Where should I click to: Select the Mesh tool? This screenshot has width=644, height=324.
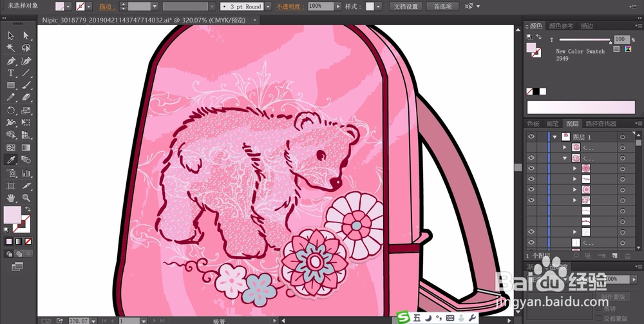(x=11, y=148)
